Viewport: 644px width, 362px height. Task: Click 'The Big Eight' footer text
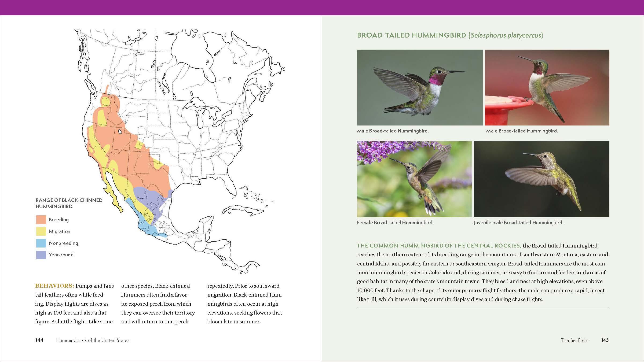[575, 340]
